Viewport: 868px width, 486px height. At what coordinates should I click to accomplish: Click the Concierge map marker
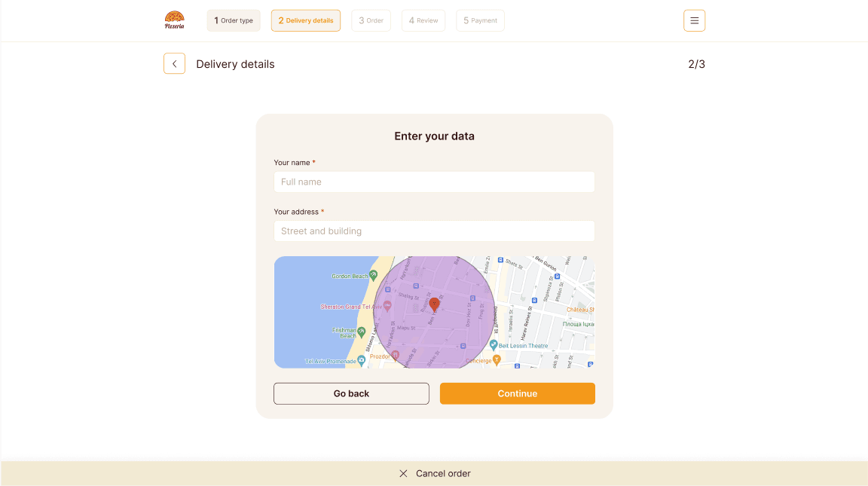pyautogui.click(x=497, y=360)
